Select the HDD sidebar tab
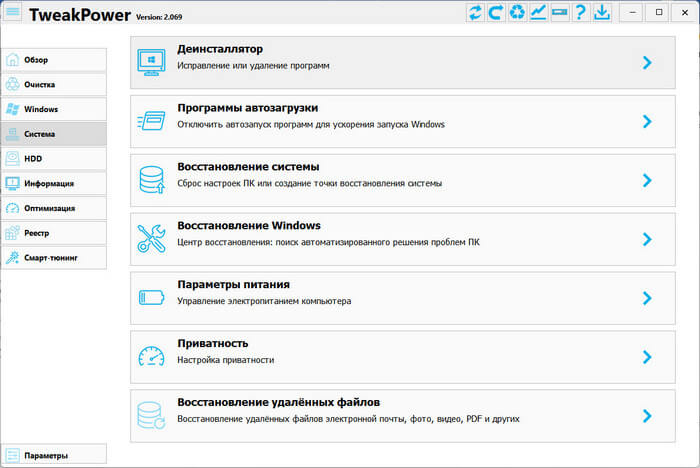 [53, 159]
